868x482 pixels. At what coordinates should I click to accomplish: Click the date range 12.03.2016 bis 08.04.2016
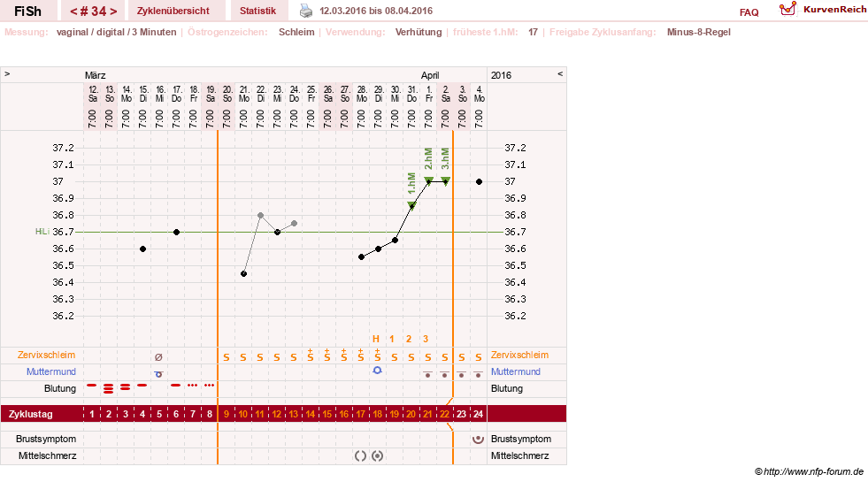click(376, 11)
